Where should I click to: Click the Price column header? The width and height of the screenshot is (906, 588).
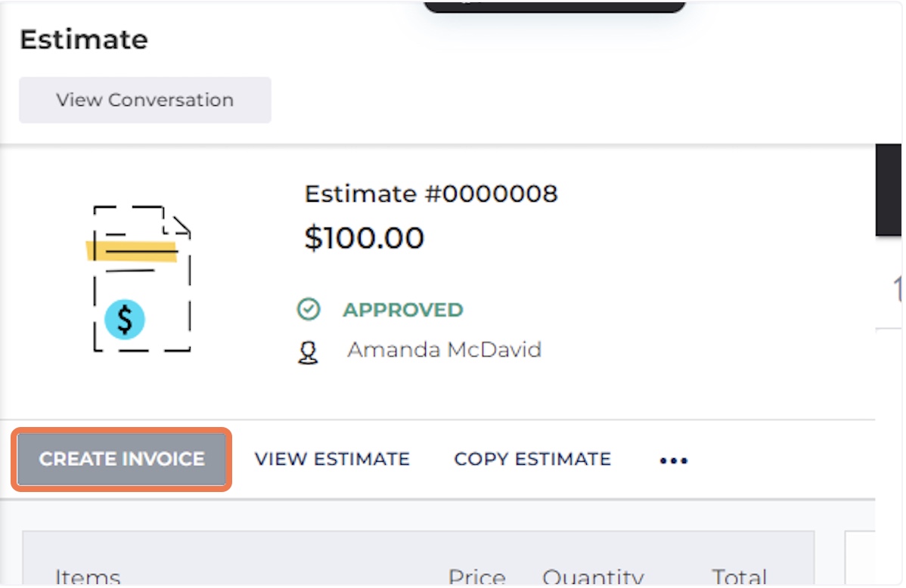point(476,578)
